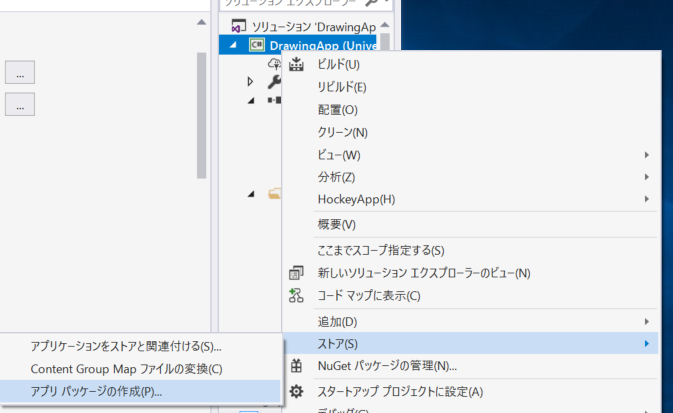Select 概要(V) menu entry

[471, 225]
